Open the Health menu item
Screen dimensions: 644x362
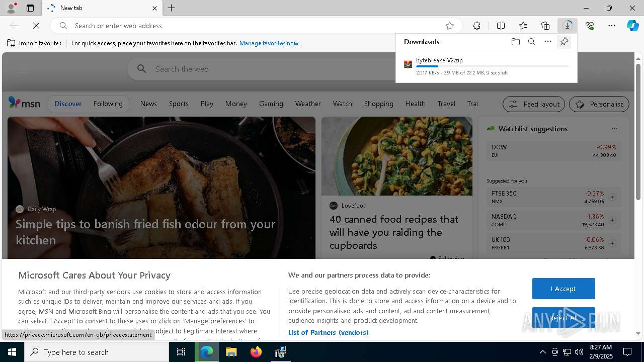click(x=415, y=104)
